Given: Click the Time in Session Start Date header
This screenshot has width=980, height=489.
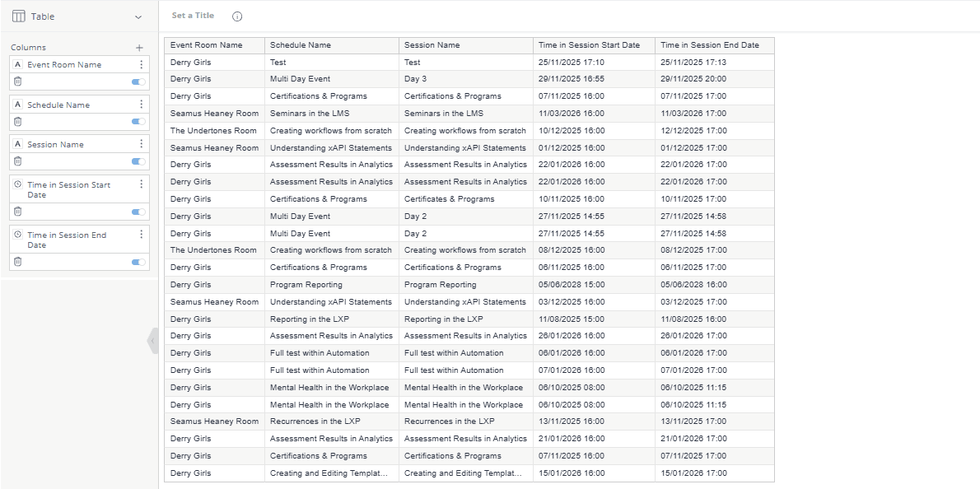Looking at the screenshot, I should click(x=588, y=45).
